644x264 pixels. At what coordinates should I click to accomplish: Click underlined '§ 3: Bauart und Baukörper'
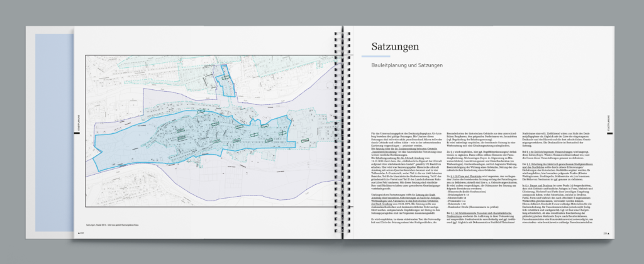pos(539,185)
